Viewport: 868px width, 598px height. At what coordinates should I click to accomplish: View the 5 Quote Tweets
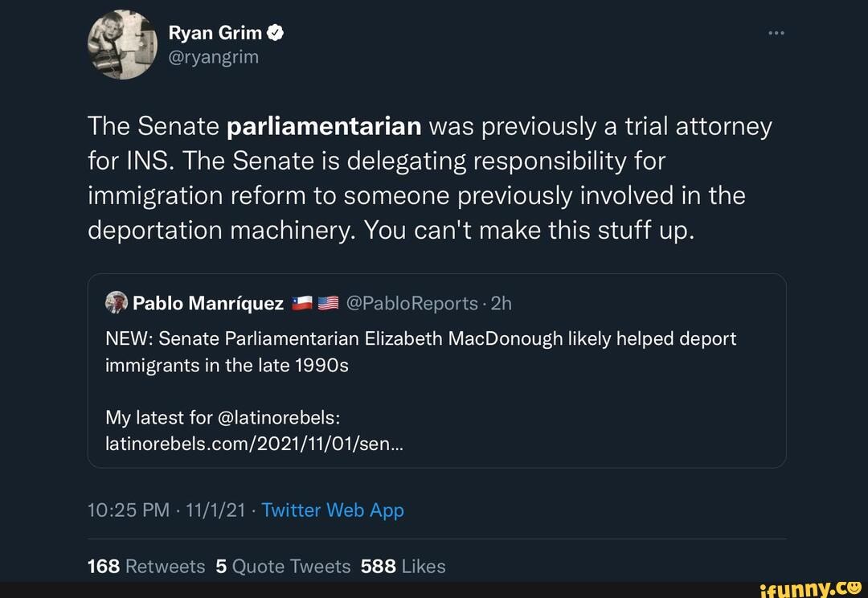point(283,567)
